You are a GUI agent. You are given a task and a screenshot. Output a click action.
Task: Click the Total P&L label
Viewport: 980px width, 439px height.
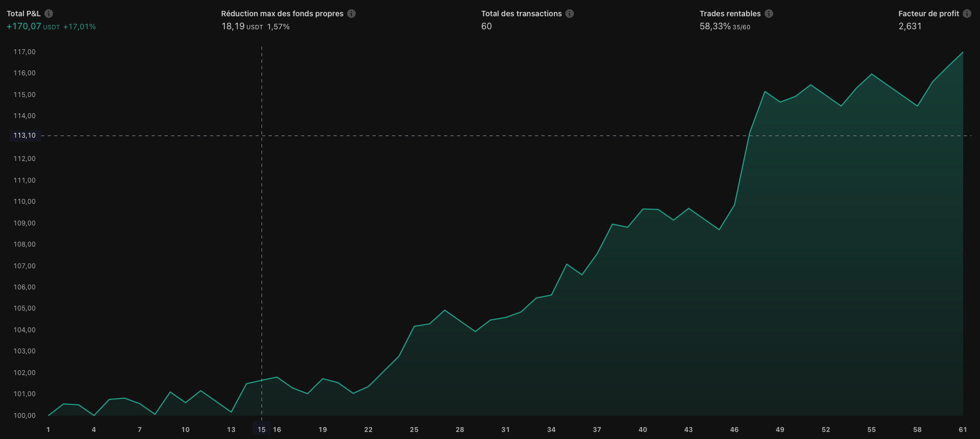(x=23, y=14)
